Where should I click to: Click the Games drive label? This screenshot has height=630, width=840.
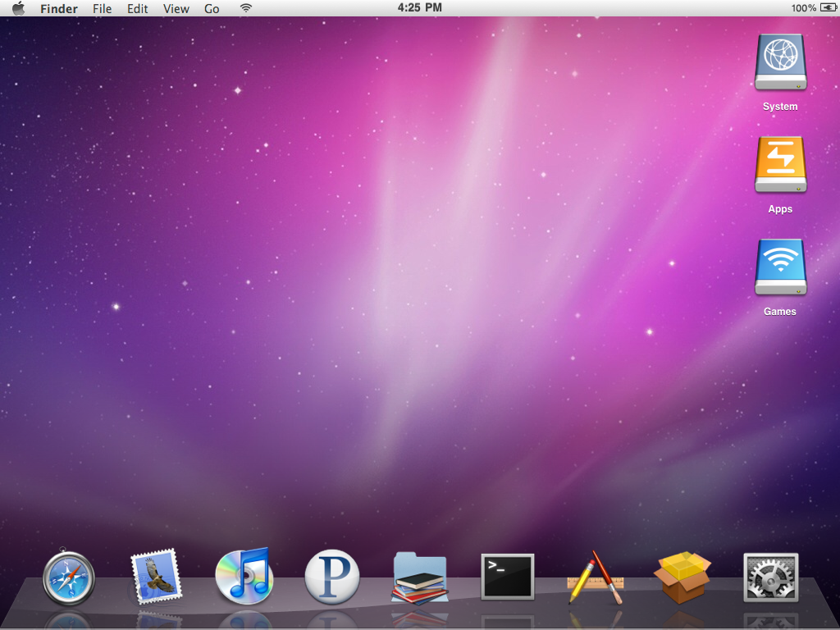(780, 311)
